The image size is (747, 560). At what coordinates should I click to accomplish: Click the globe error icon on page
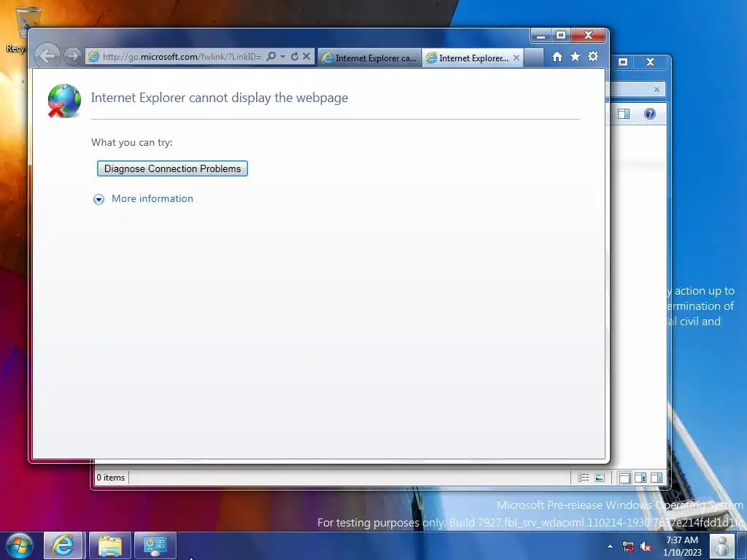pos(64,101)
